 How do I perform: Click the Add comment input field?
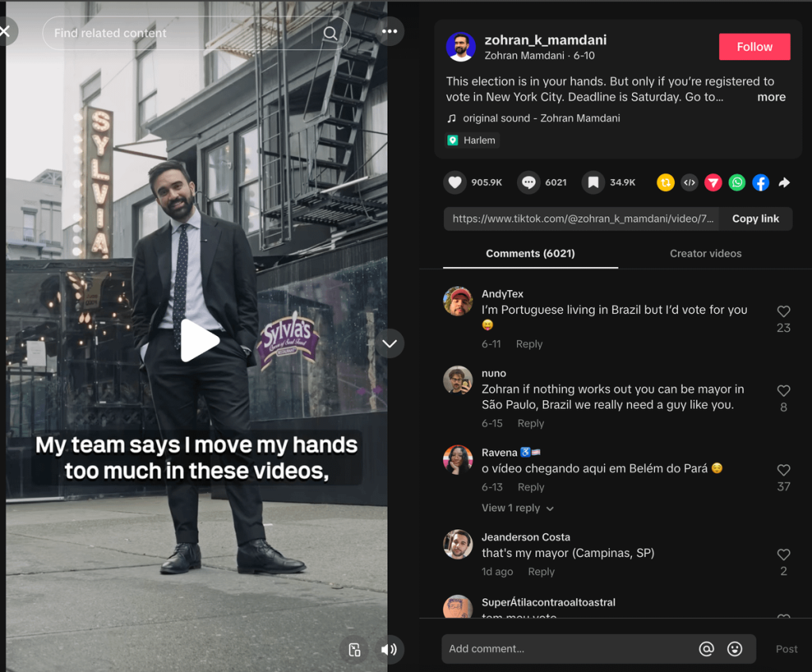pos(567,648)
